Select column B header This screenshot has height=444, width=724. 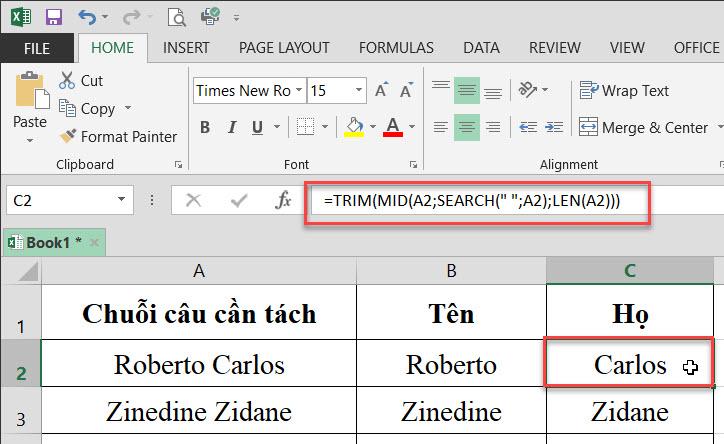point(452,271)
